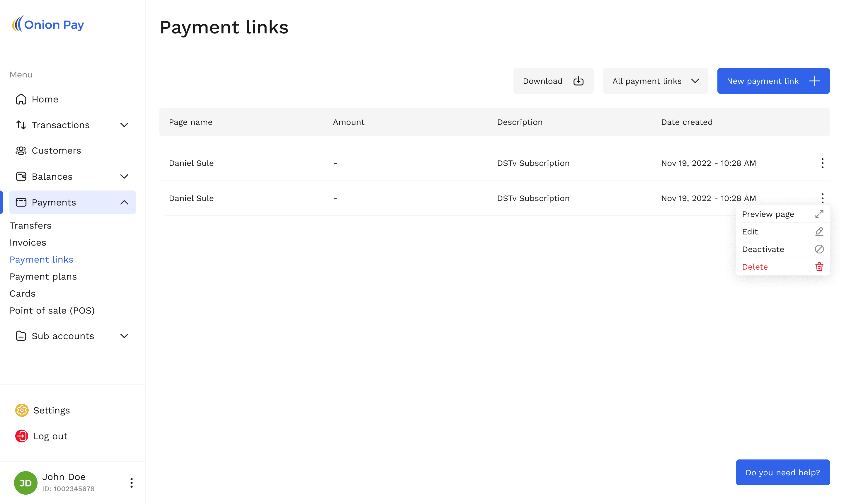Click the ID: 1002345678 text
Viewport: 844px width, 504px height.
pyautogui.click(x=68, y=489)
